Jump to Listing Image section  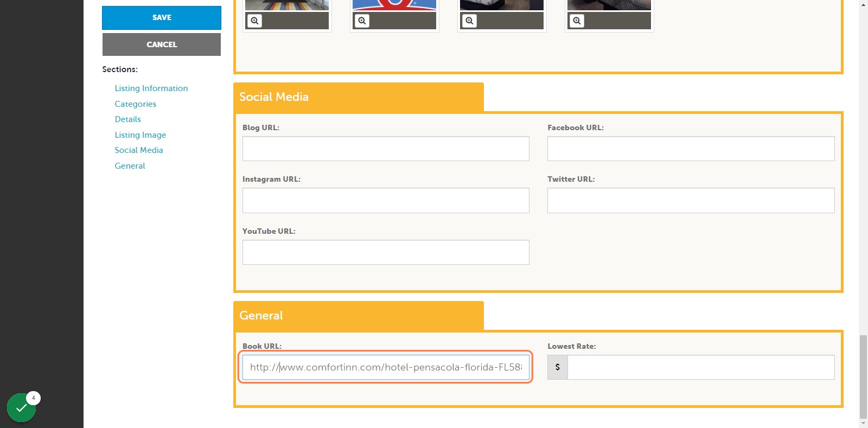[141, 135]
